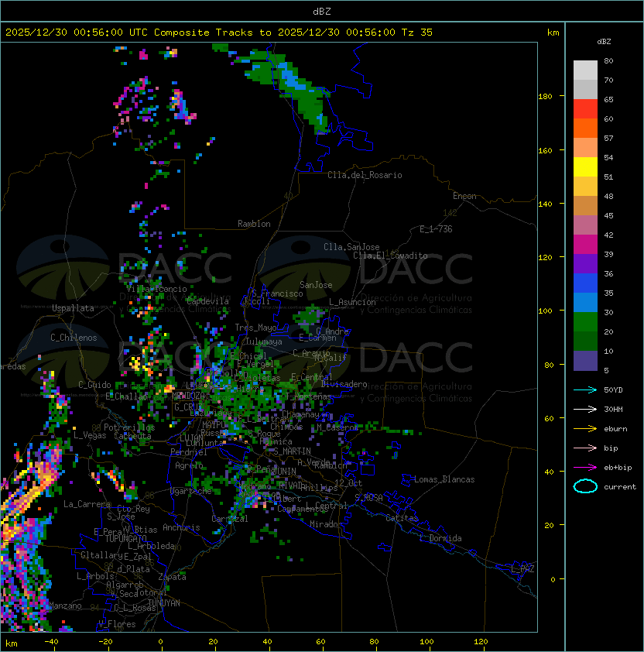Click the 'Tulumaya' map label

point(264,341)
